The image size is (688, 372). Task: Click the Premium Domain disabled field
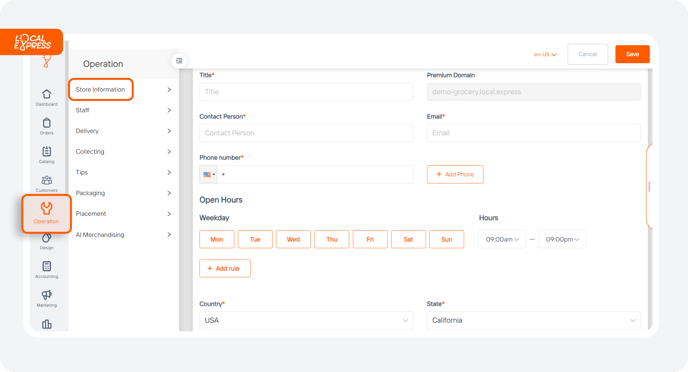[534, 92]
